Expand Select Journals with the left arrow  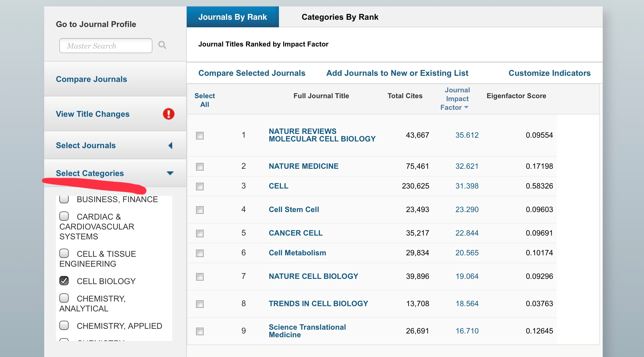(170, 146)
